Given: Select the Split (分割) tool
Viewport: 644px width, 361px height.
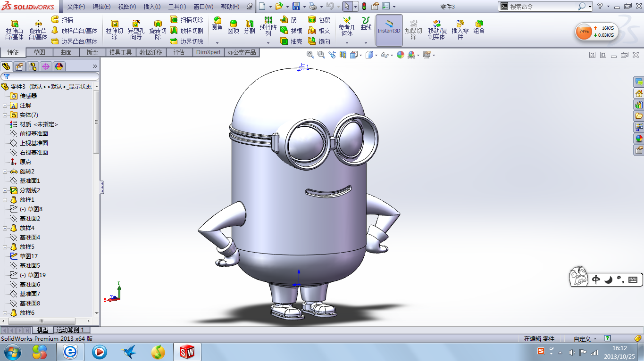Looking at the screenshot, I should [249, 27].
